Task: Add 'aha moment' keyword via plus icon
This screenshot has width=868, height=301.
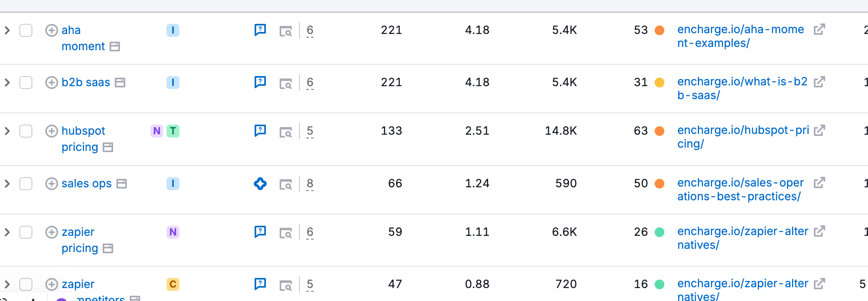Action: [x=51, y=30]
